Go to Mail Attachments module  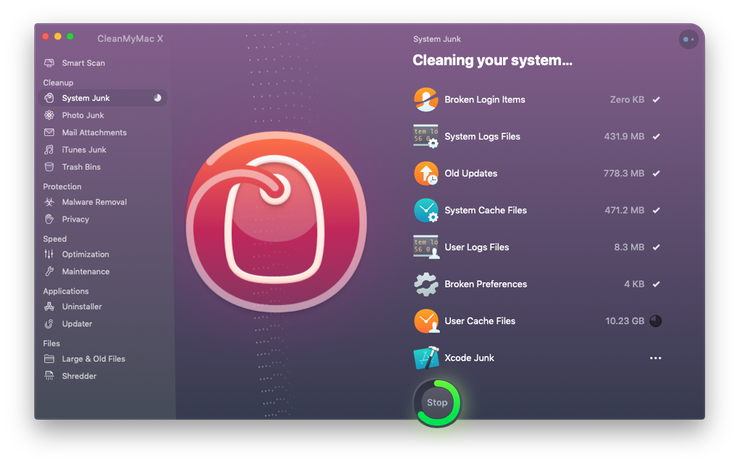click(94, 133)
